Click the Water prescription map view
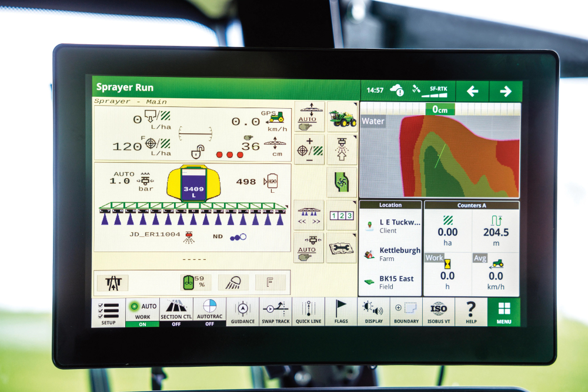Image resolution: width=588 pixels, height=392 pixels. coord(440,156)
